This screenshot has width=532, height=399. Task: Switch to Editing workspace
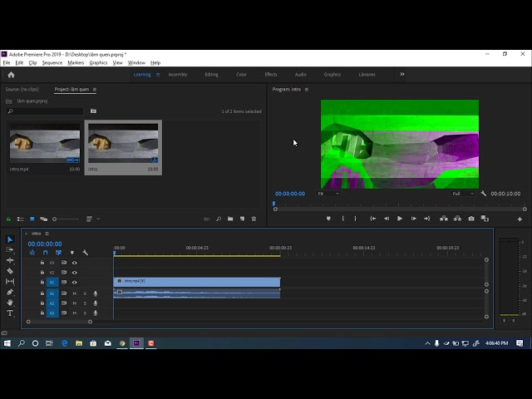click(x=211, y=74)
